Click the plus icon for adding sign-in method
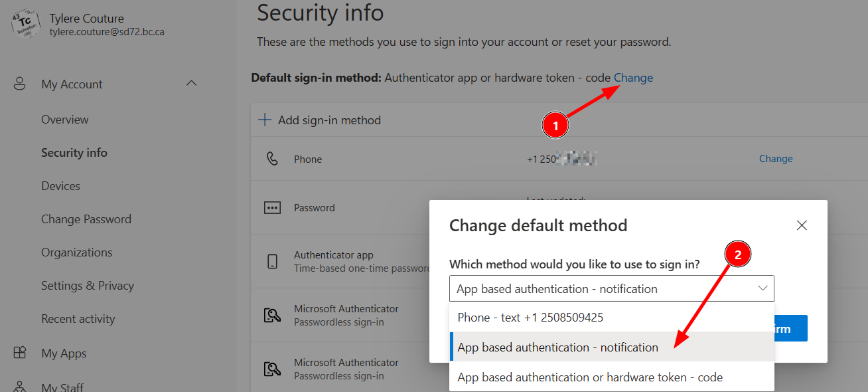Screen dimensions: 868x392 (265, 120)
